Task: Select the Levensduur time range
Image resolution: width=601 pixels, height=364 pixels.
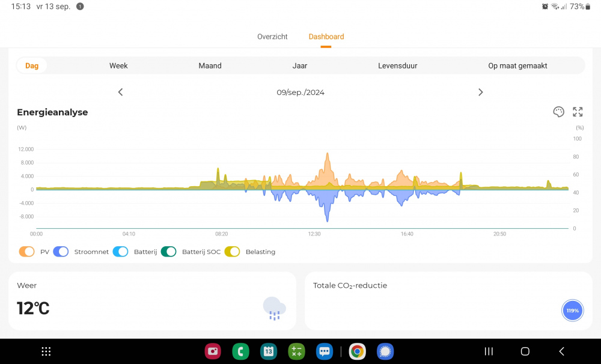Action: click(397, 65)
